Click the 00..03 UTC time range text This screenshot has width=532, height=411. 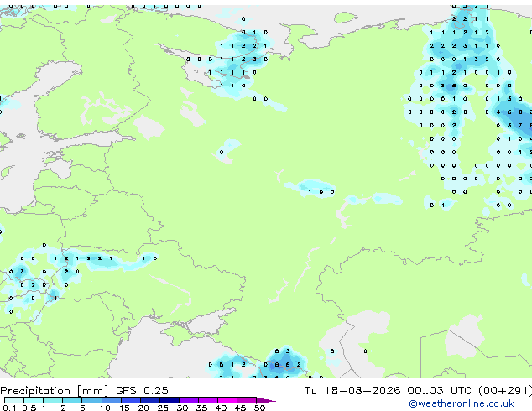pyautogui.click(x=440, y=391)
